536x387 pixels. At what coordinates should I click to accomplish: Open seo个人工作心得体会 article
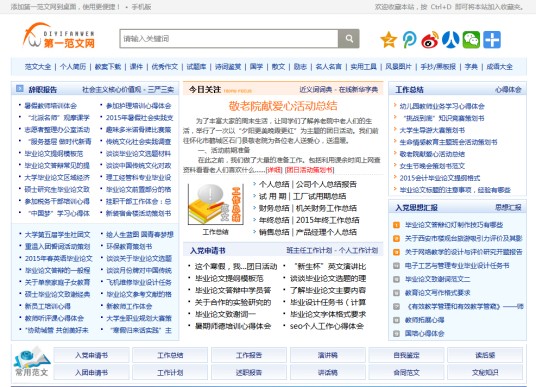click(x=326, y=326)
